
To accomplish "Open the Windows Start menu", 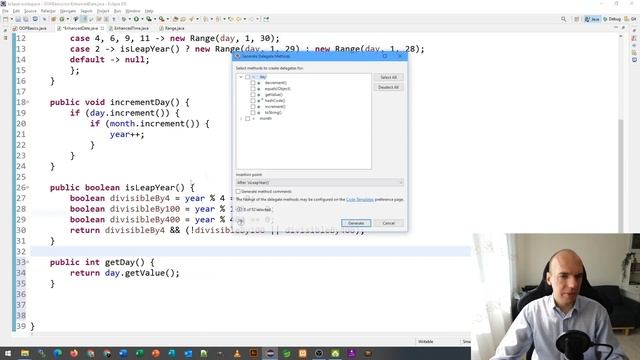I will (x=7, y=353).
